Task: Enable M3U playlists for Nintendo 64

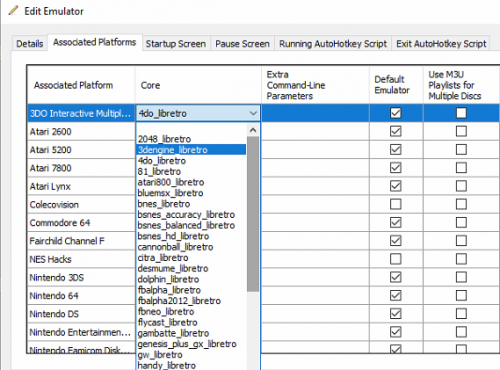Action: tap(461, 295)
